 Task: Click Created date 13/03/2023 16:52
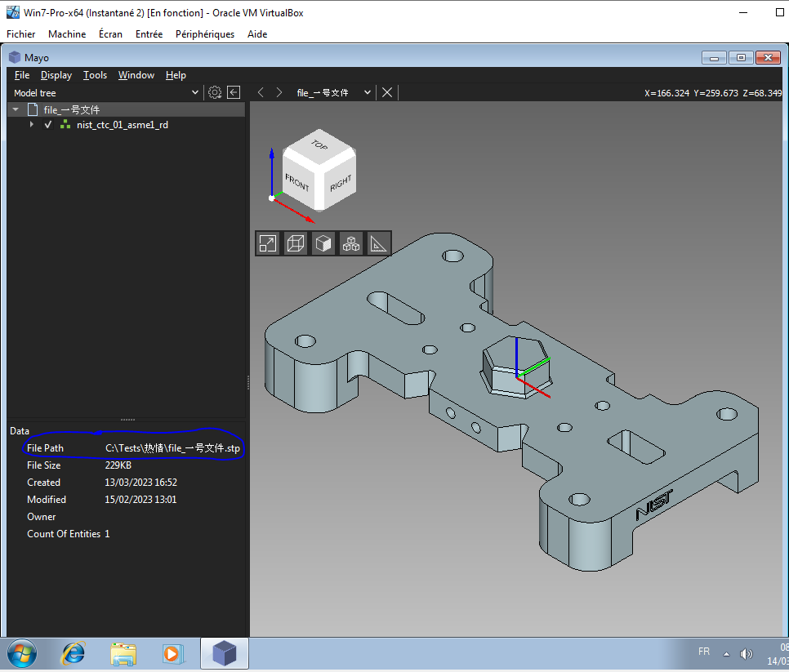point(140,483)
